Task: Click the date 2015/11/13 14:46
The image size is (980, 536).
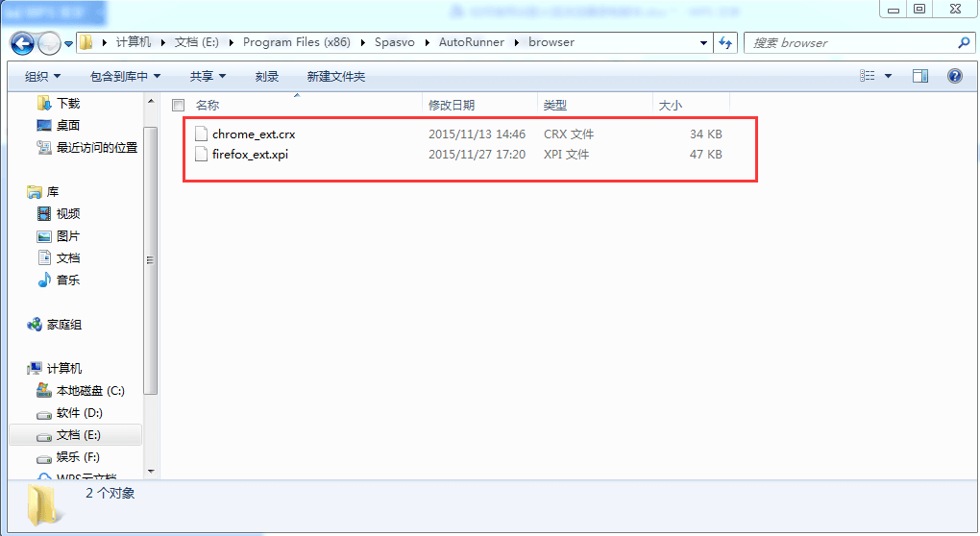Action: [x=477, y=134]
